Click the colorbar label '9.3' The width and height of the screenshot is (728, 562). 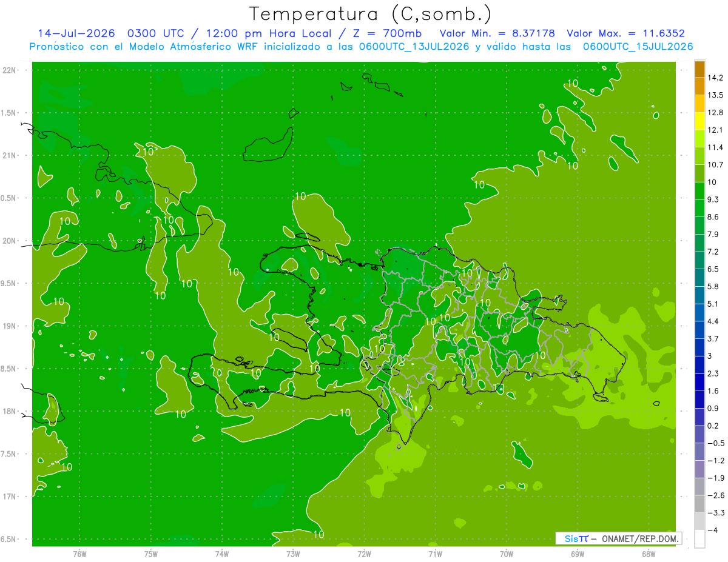[x=713, y=199]
